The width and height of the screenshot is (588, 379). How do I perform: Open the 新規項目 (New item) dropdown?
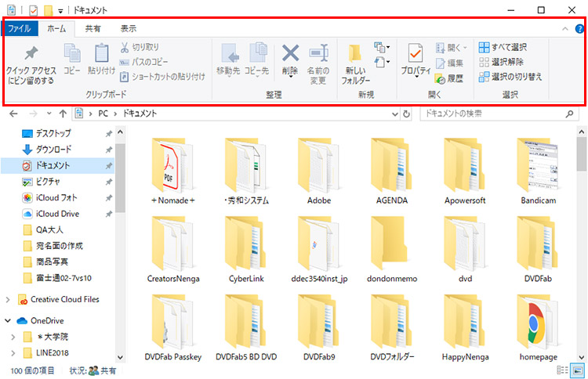pyautogui.click(x=382, y=48)
